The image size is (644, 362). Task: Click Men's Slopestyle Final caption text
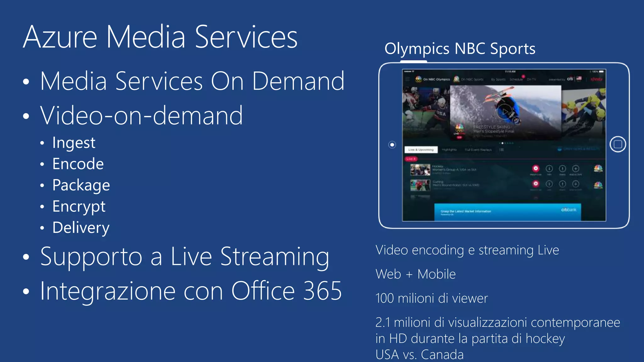point(494,131)
